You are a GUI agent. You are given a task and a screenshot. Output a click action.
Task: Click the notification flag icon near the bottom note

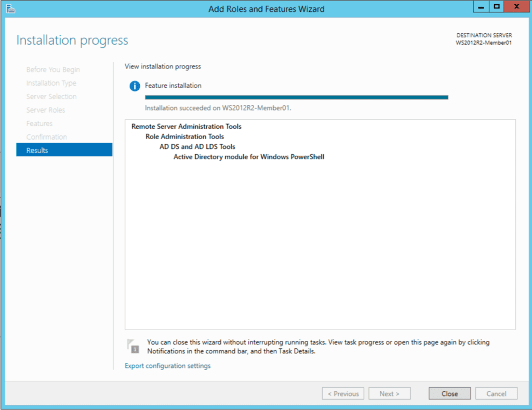tap(133, 346)
